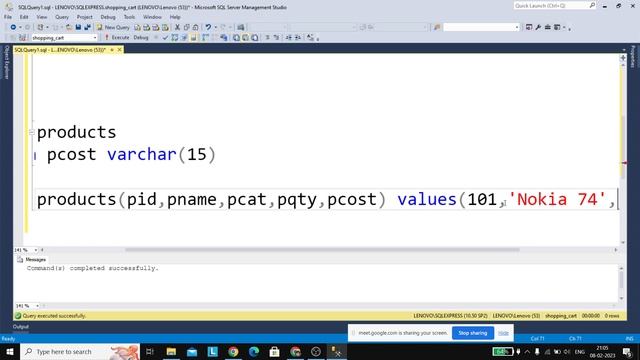
Task: Select the Messages results tab
Action: coord(32,260)
